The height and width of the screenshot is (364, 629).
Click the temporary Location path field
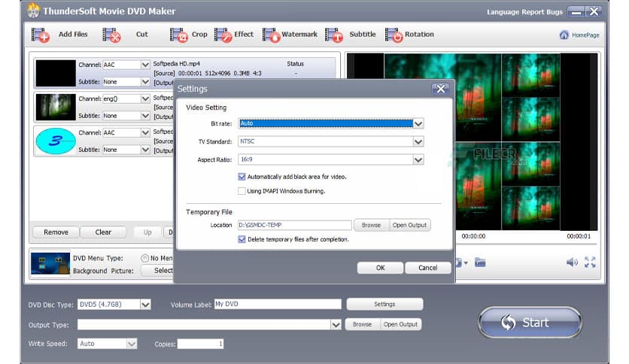coord(294,226)
